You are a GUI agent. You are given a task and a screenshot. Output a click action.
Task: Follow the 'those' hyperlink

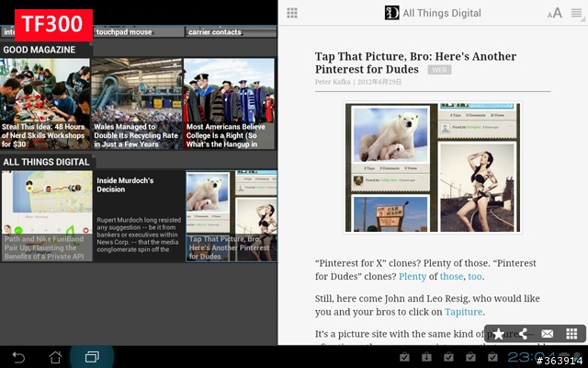pos(451,276)
